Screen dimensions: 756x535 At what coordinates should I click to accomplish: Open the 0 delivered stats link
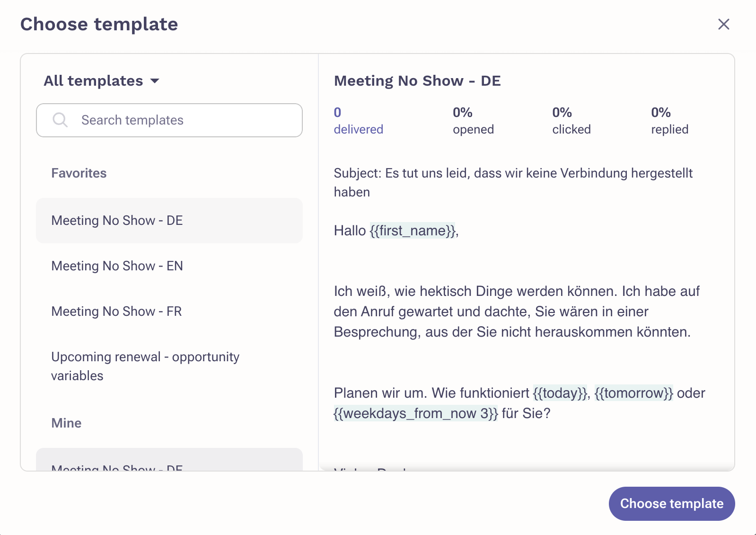pos(358,121)
